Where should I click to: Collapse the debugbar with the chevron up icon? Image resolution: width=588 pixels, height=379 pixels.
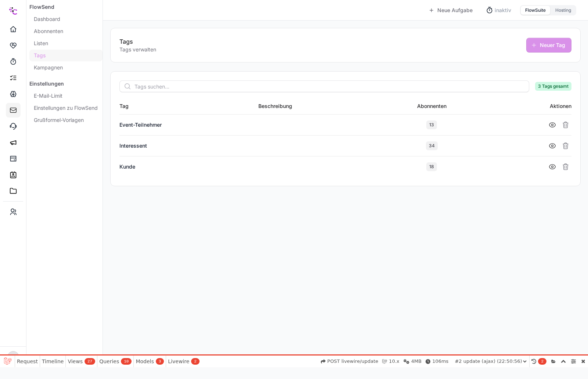563,361
